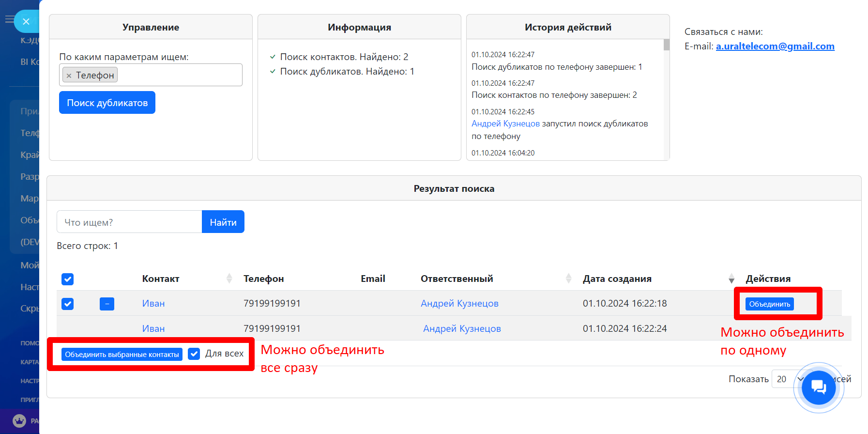The height and width of the screenshot is (434, 868).
Task: Sort the table by Контакт column
Action: click(x=229, y=279)
